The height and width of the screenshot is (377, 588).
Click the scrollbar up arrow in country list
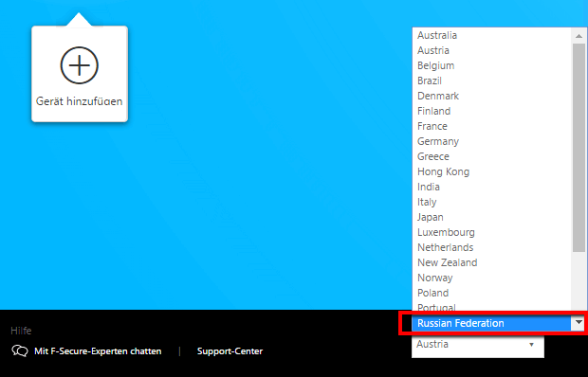coord(579,36)
